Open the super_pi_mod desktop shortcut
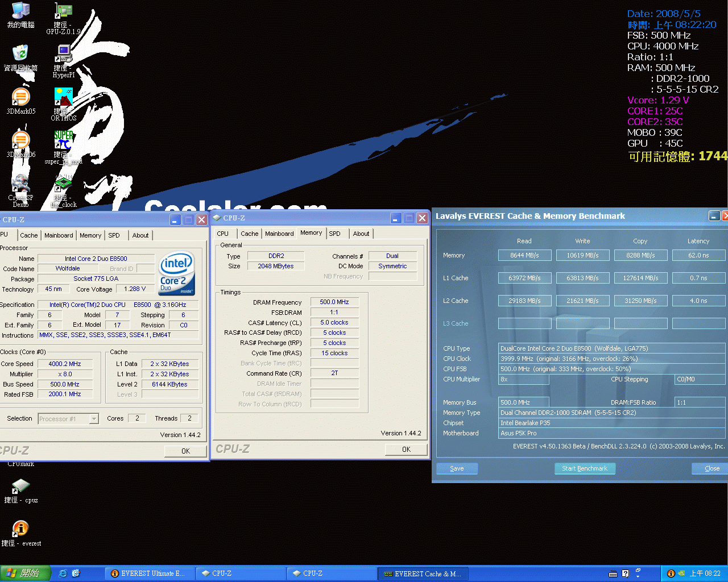 pos(64,148)
